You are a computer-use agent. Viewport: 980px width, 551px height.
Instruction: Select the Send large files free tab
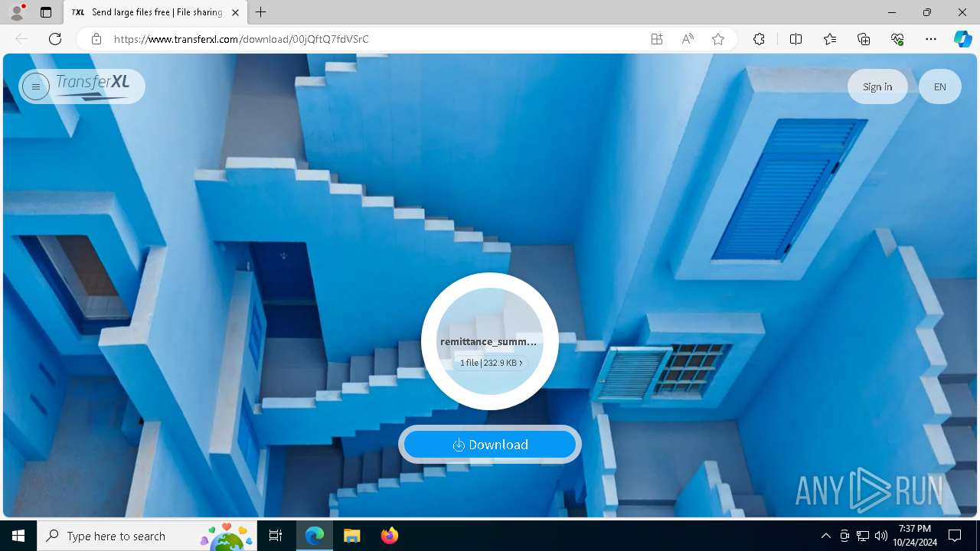click(155, 12)
